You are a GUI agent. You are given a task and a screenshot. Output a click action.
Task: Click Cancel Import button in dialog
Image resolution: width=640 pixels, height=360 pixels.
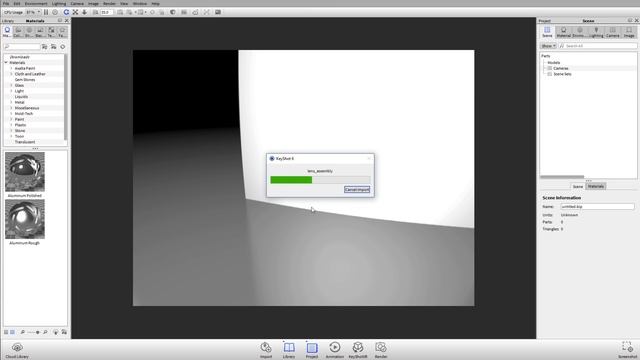click(x=357, y=190)
